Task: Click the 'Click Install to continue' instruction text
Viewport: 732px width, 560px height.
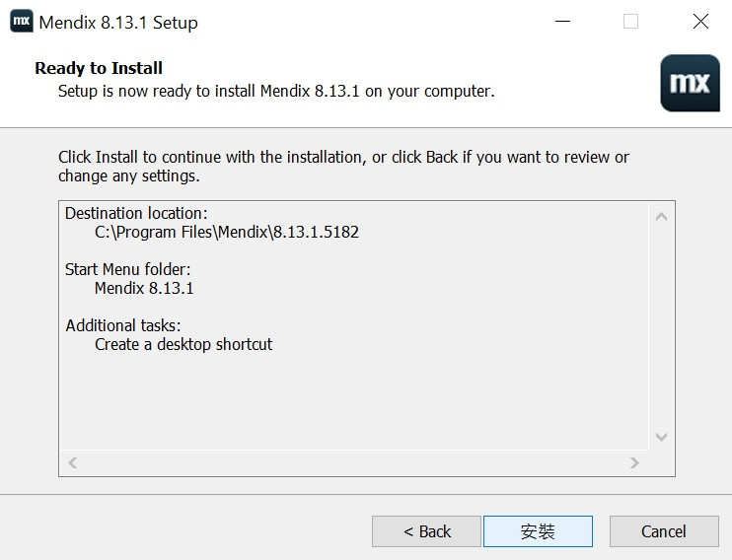Action: (343, 167)
